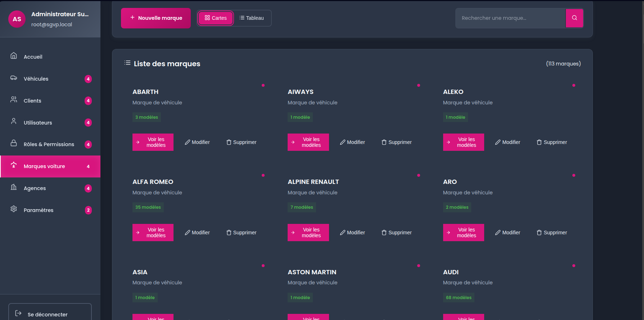Viewport: 644px width, 320px height.
Task: Click trash icon to delete AIWAYS
Action: 384,142
